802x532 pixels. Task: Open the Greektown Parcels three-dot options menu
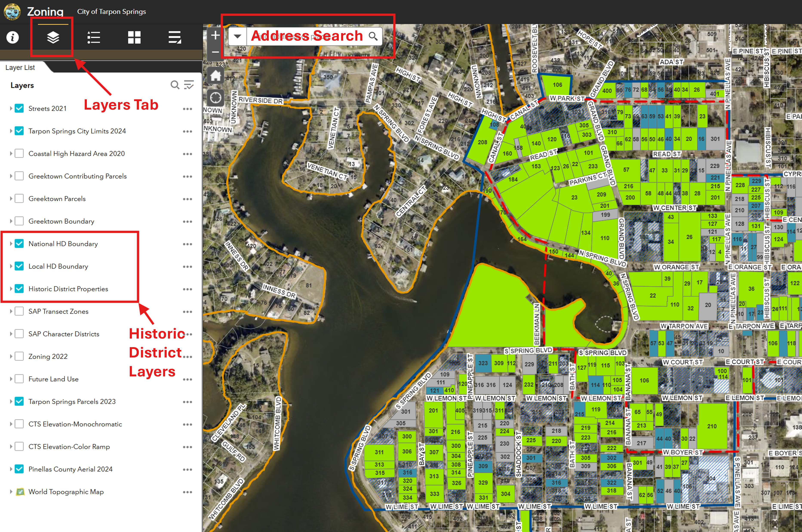tap(187, 199)
